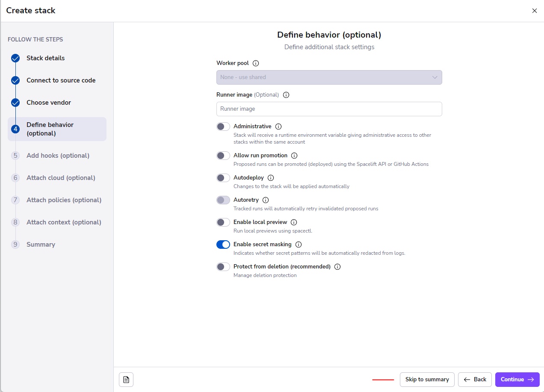The image size is (544, 392).
Task: Toggle Protect from deletion on
Action: (x=223, y=267)
